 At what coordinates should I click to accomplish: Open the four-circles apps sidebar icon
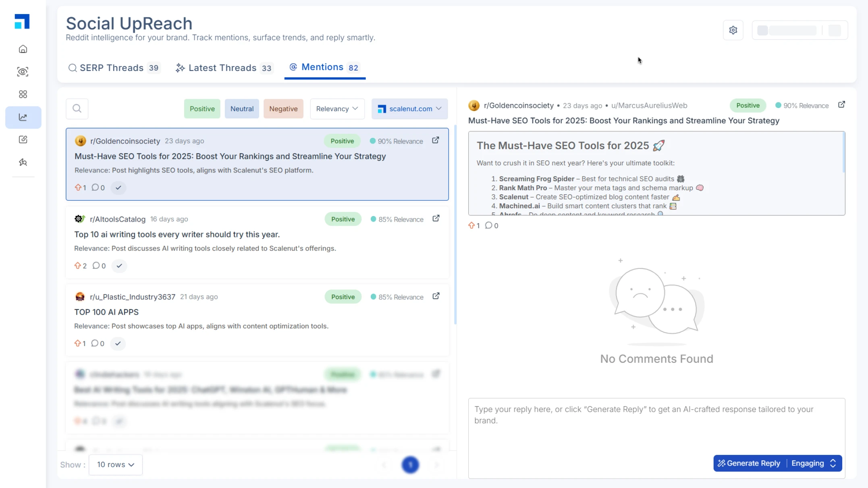(23, 94)
